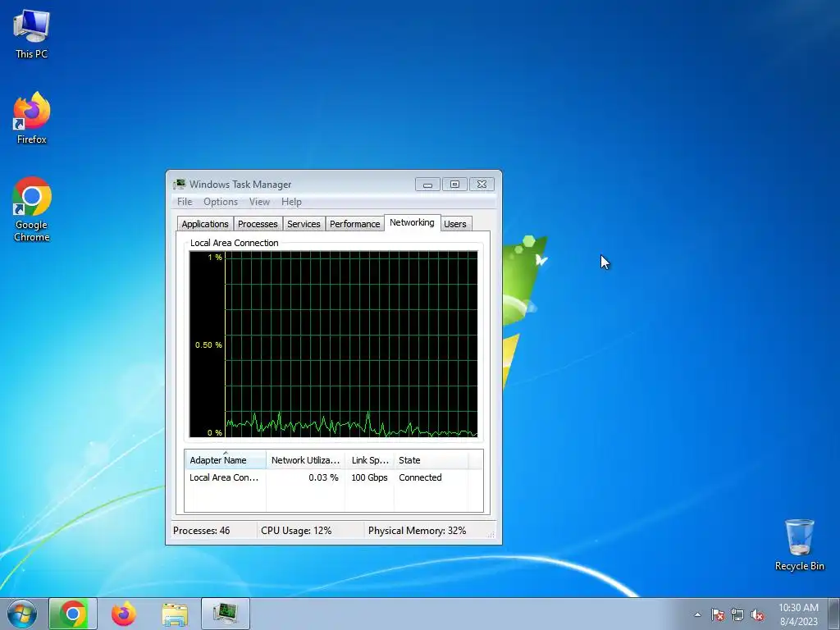Sort by State column header
Image resolution: width=840 pixels, height=630 pixels.
pyautogui.click(x=431, y=459)
